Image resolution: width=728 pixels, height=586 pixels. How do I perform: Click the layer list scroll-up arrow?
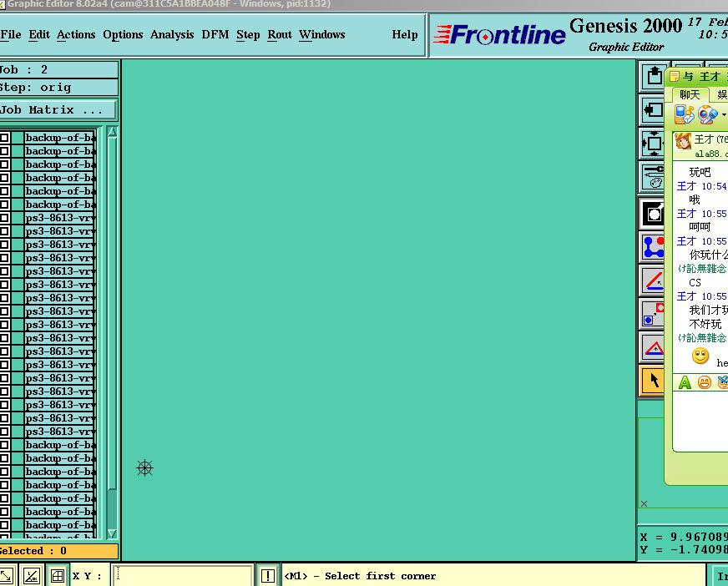pos(112,132)
